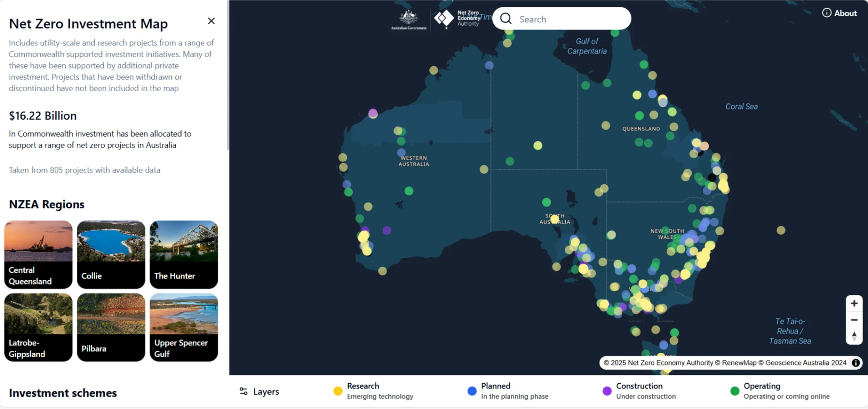The height and width of the screenshot is (409, 868).
Task: Click the About info icon
Action: [827, 12]
